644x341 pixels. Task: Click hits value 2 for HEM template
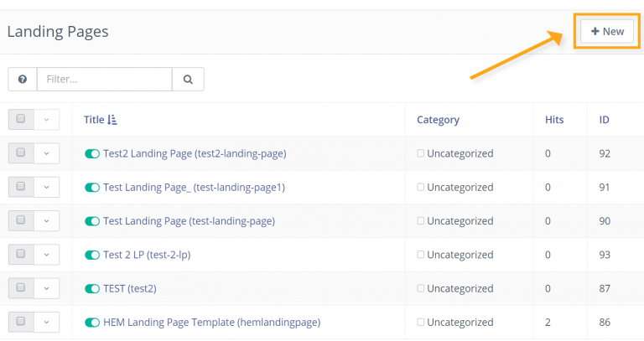[548, 322]
